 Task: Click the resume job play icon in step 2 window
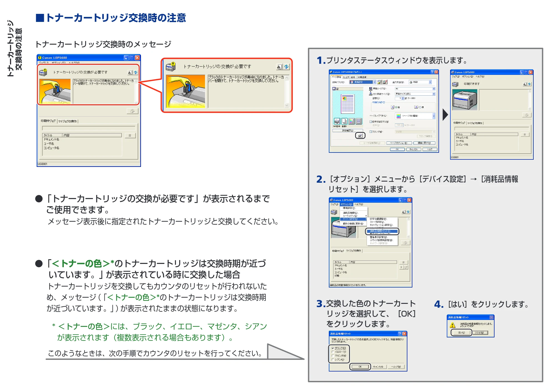click(401, 267)
